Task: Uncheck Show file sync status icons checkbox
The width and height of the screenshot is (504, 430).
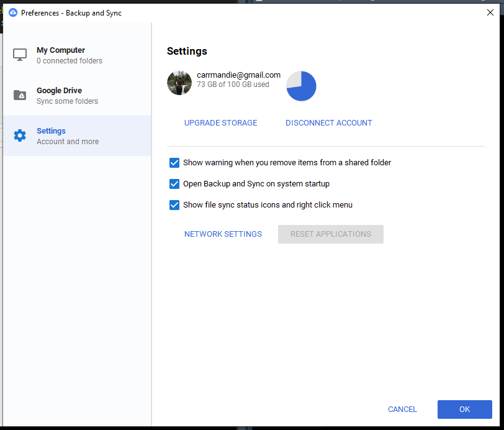Action: click(x=174, y=205)
